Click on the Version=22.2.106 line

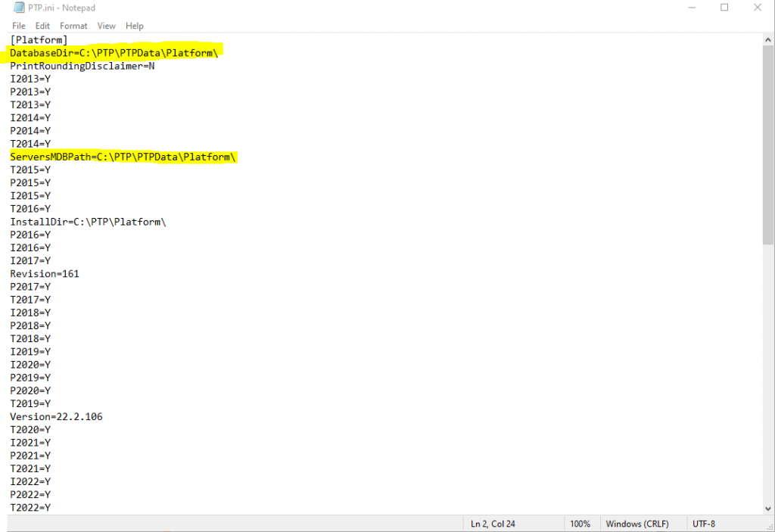point(56,416)
